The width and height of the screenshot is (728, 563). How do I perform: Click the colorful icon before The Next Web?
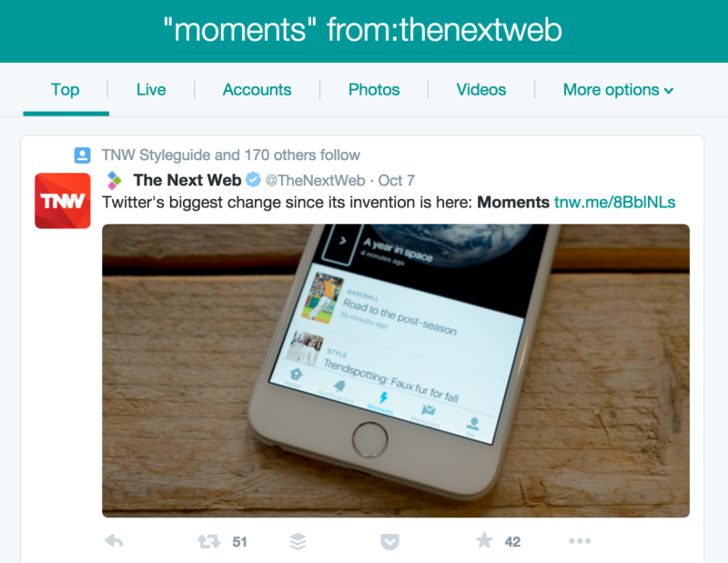coord(115,180)
